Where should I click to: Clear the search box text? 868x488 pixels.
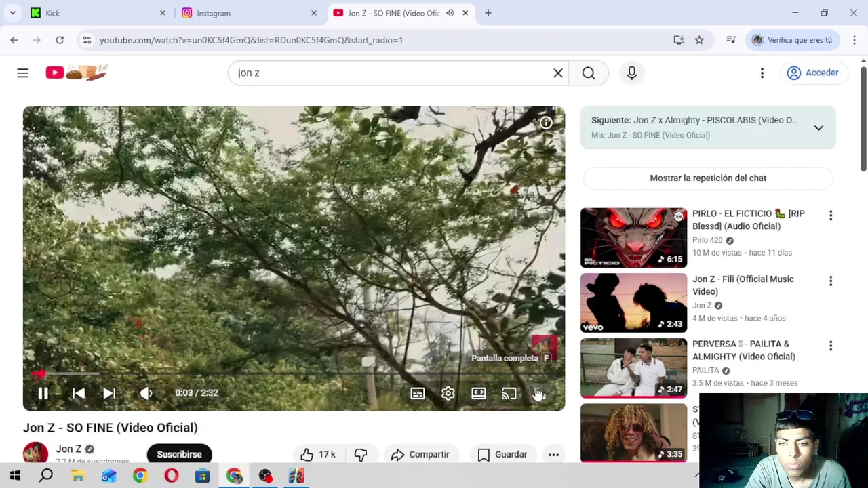click(558, 73)
